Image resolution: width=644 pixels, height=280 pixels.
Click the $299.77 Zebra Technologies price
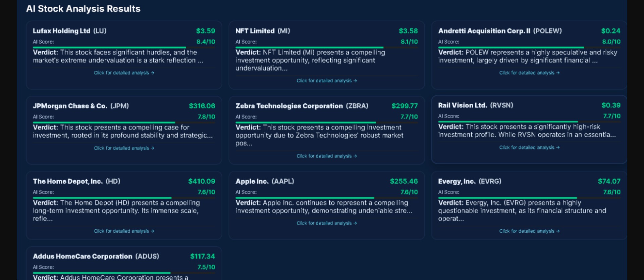(x=405, y=106)
